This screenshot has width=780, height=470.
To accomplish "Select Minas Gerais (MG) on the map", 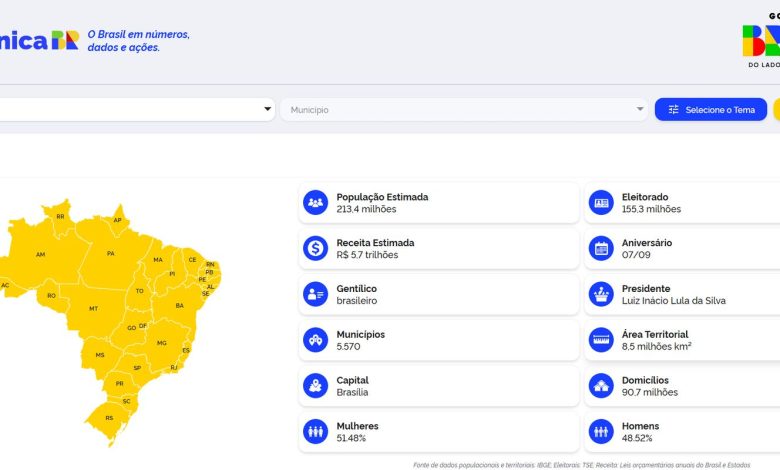I will 162,343.
